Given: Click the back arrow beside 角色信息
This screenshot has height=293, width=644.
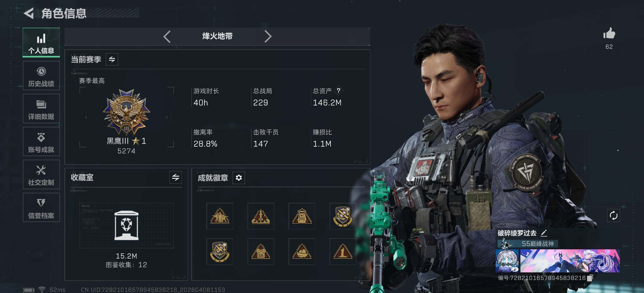Looking at the screenshot, I should pyautogui.click(x=29, y=13).
